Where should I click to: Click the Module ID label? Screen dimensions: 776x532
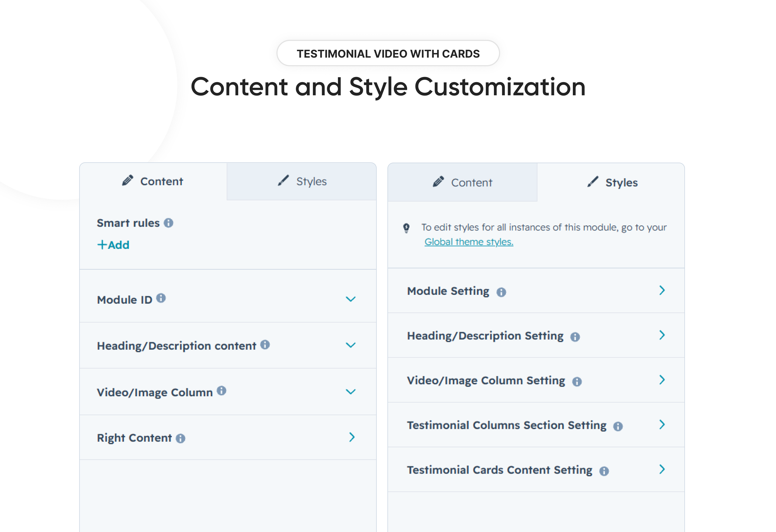tap(124, 300)
